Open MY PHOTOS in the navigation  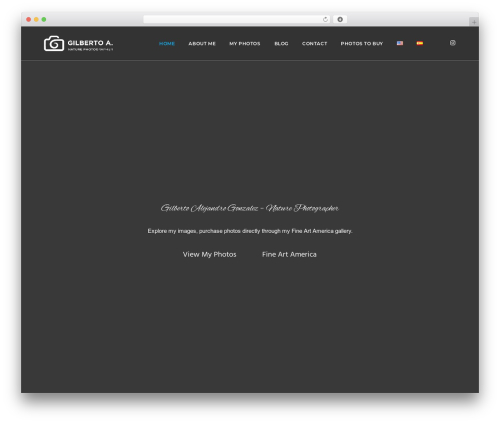[x=245, y=44]
